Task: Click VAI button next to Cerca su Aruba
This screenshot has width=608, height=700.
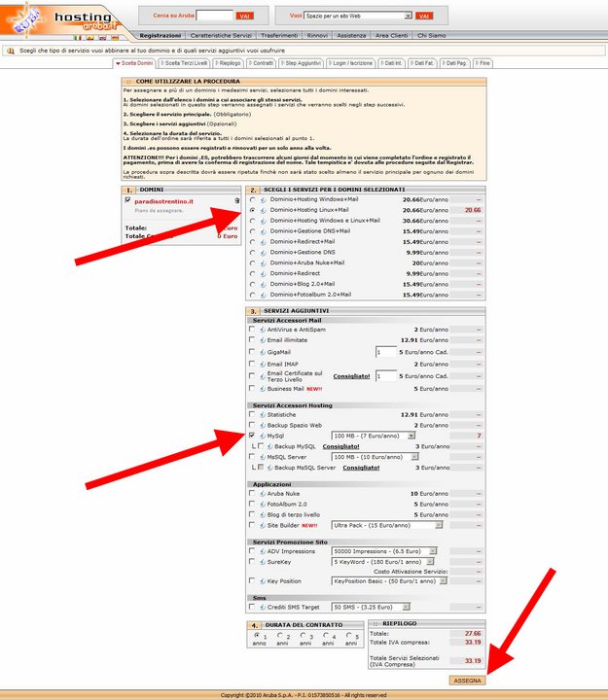Action: pyautogui.click(x=245, y=17)
